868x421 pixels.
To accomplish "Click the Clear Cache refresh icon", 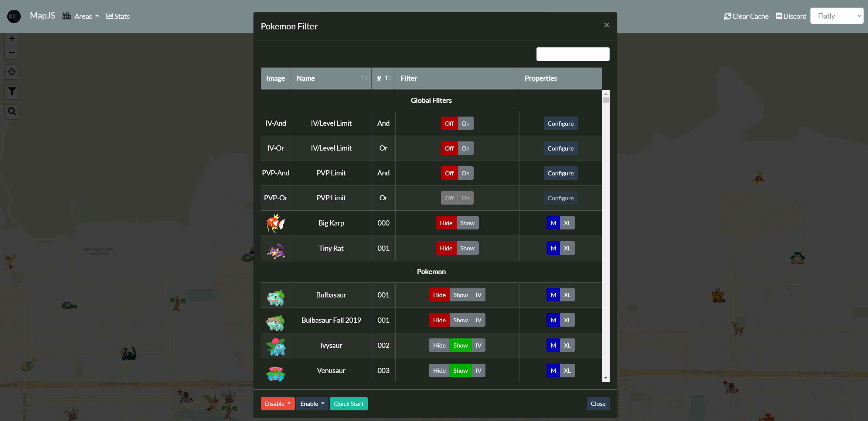I will [x=727, y=16].
